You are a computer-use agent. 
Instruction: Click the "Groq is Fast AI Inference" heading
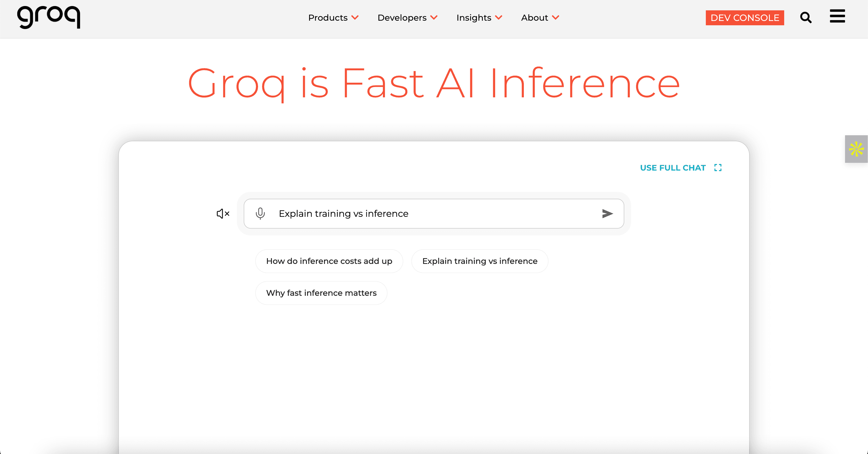(x=434, y=84)
